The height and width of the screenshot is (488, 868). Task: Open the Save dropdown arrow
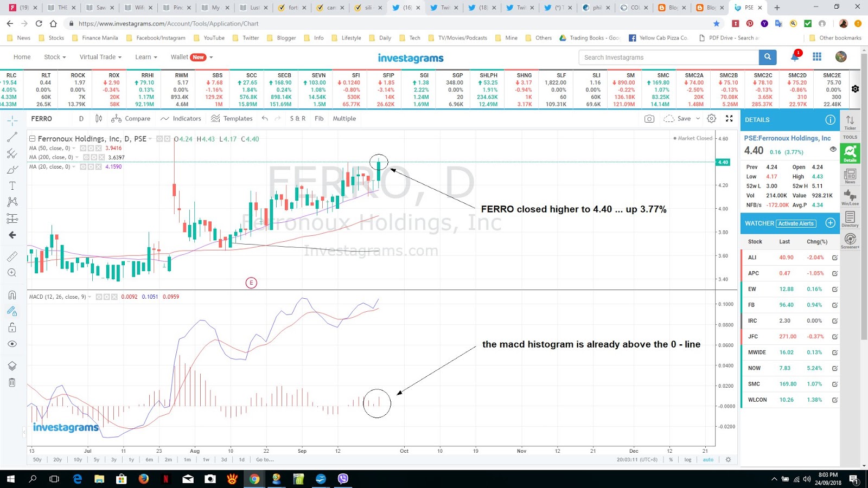[x=698, y=118]
